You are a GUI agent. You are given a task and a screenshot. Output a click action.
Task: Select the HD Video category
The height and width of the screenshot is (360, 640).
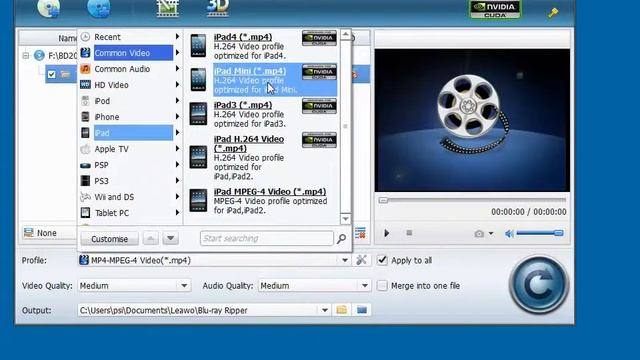click(130, 84)
